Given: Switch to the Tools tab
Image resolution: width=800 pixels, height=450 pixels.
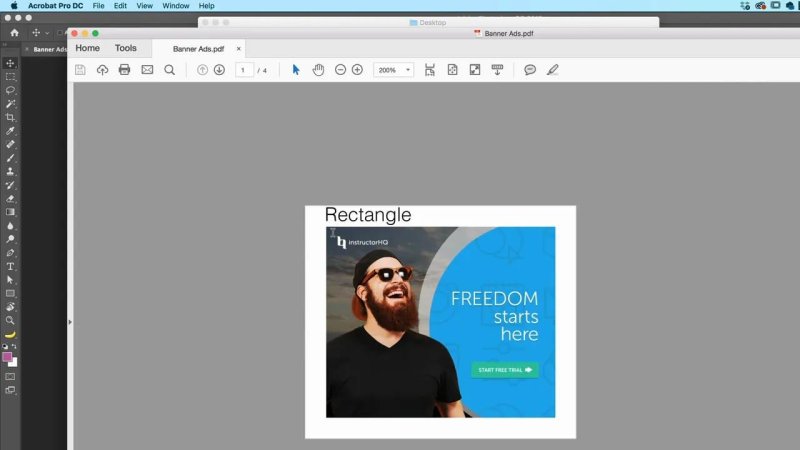Looking at the screenshot, I should (x=126, y=48).
